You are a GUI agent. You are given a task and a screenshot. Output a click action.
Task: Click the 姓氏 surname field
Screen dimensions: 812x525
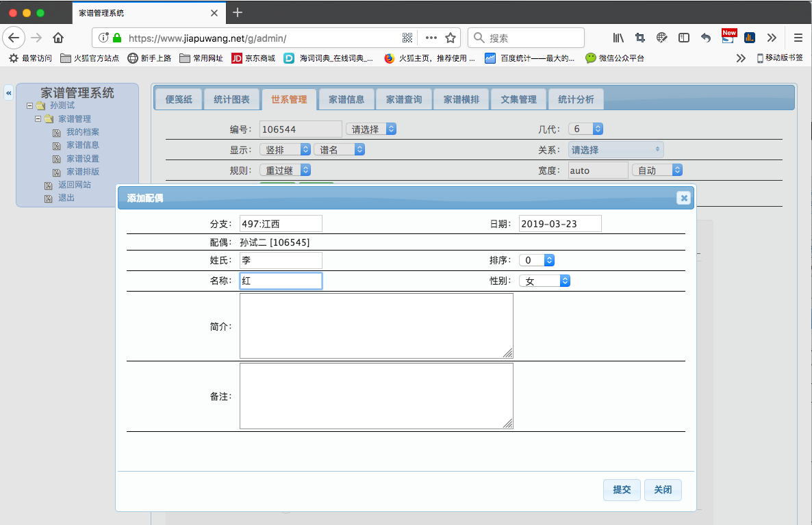pyautogui.click(x=281, y=260)
